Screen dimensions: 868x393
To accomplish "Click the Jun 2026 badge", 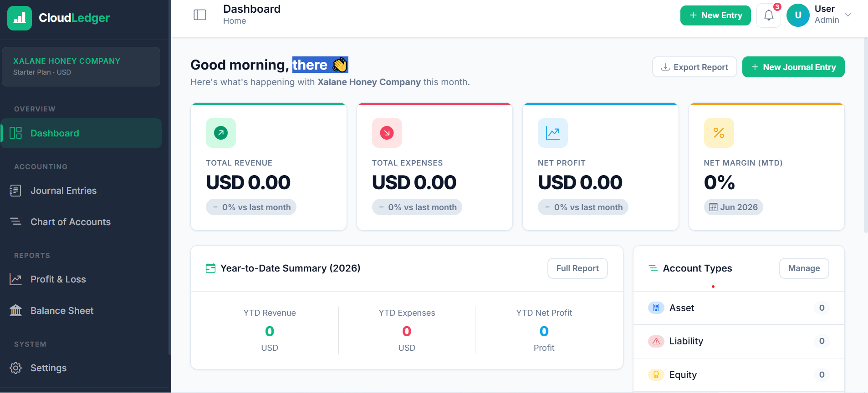I will [x=733, y=207].
